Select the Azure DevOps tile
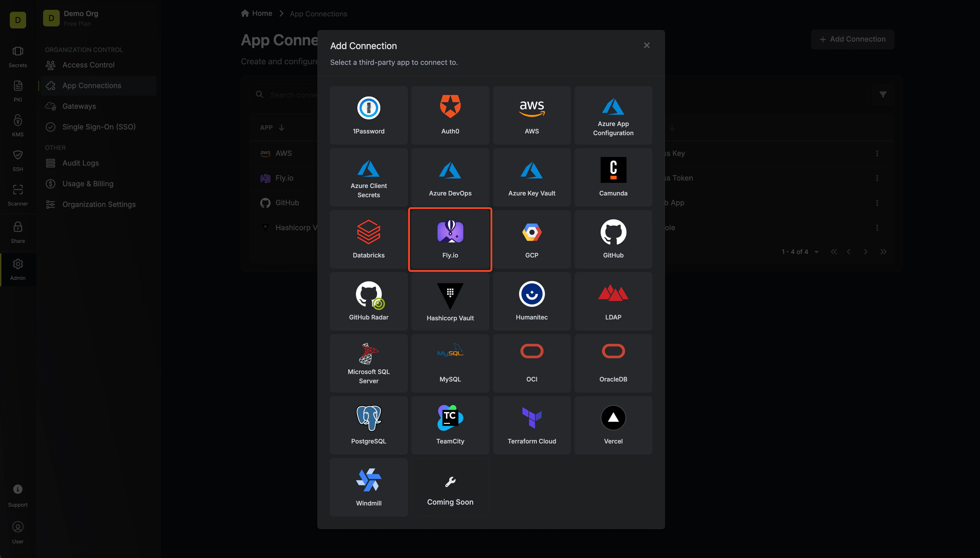 450,177
